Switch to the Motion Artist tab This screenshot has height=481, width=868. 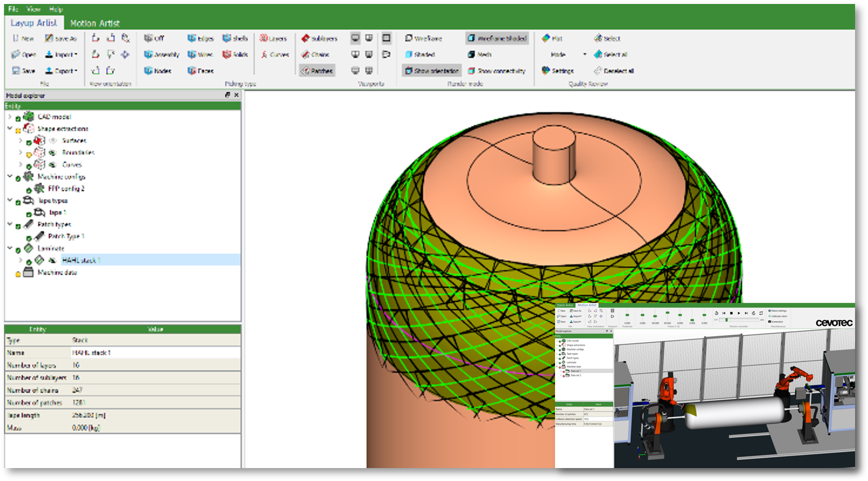[x=95, y=23]
